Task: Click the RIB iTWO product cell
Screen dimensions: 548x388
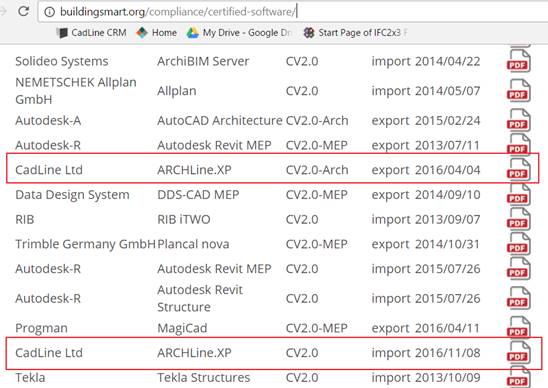Action: point(184,220)
